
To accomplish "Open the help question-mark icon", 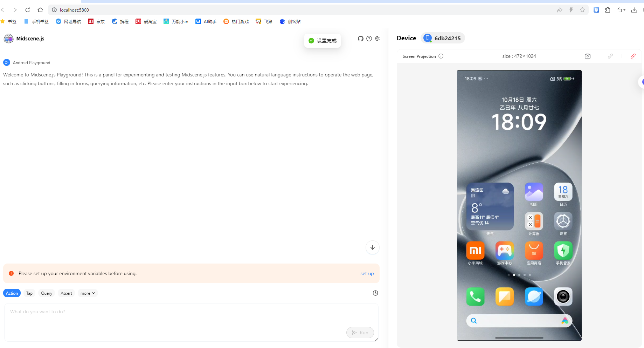I will (x=369, y=39).
